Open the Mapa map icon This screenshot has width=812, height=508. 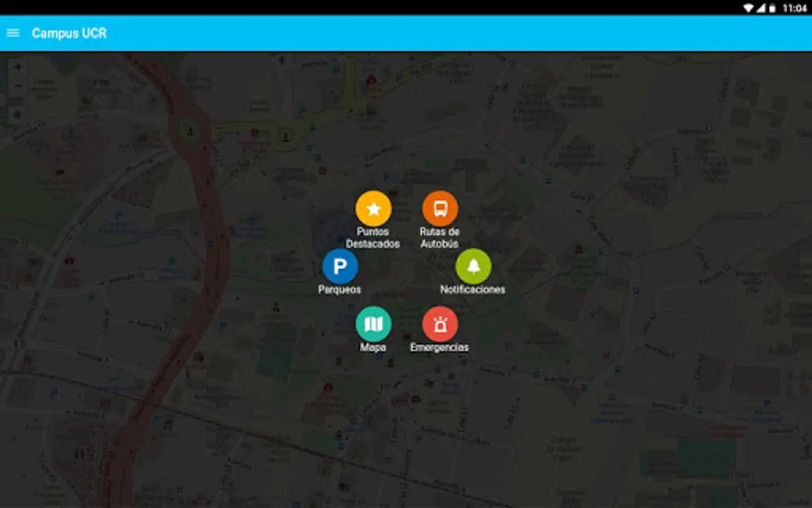tap(373, 324)
